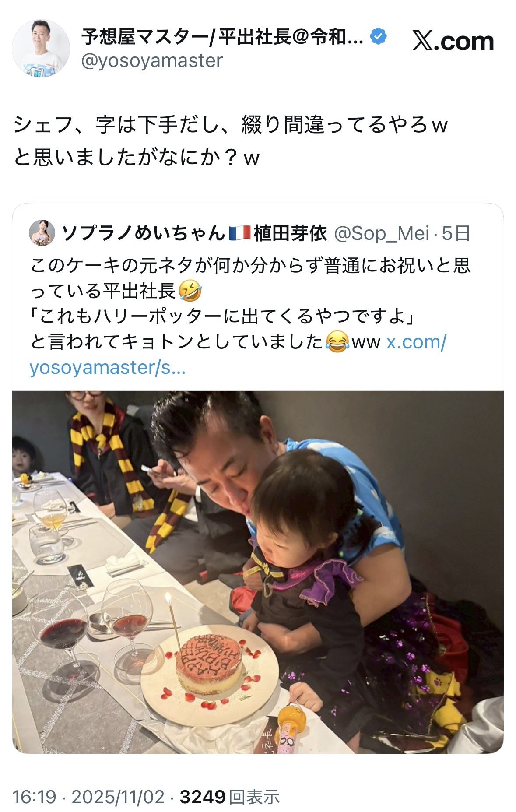Click the name 植田芽依 in quoted tweet
This screenshot has width=516, height=812.
click(290, 233)
